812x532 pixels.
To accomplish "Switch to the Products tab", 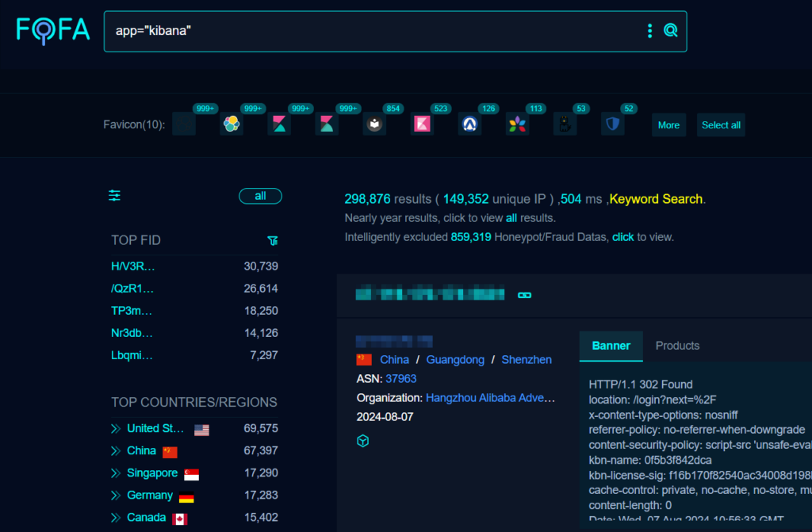I will tap(677, 346).
